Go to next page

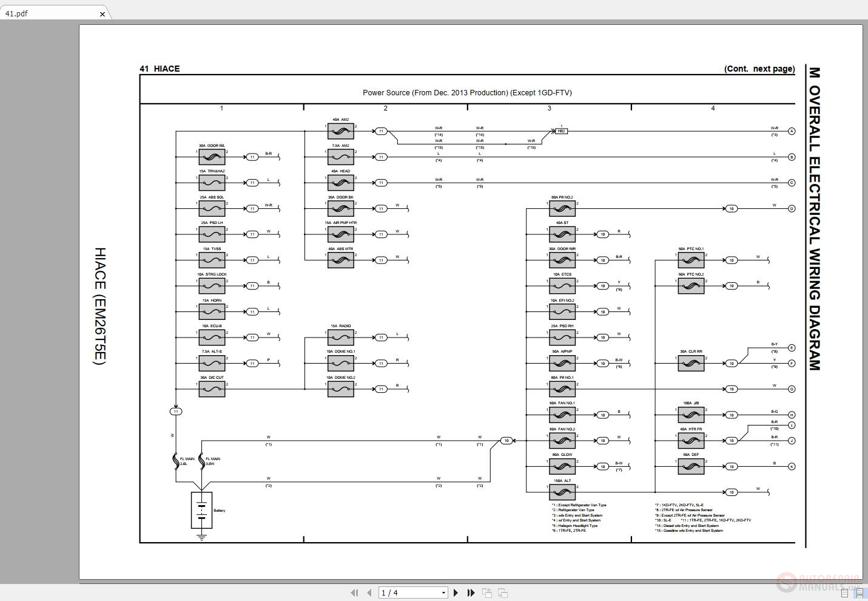[456, 593]
